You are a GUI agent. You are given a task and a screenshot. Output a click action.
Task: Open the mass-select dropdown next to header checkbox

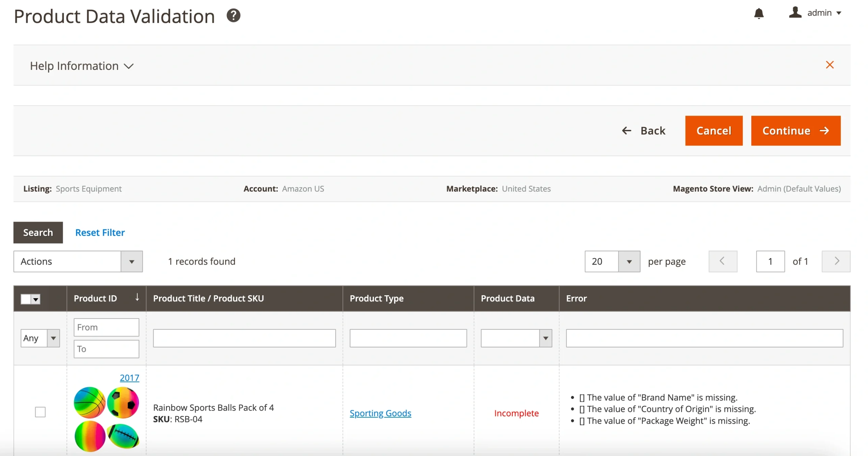35,299
